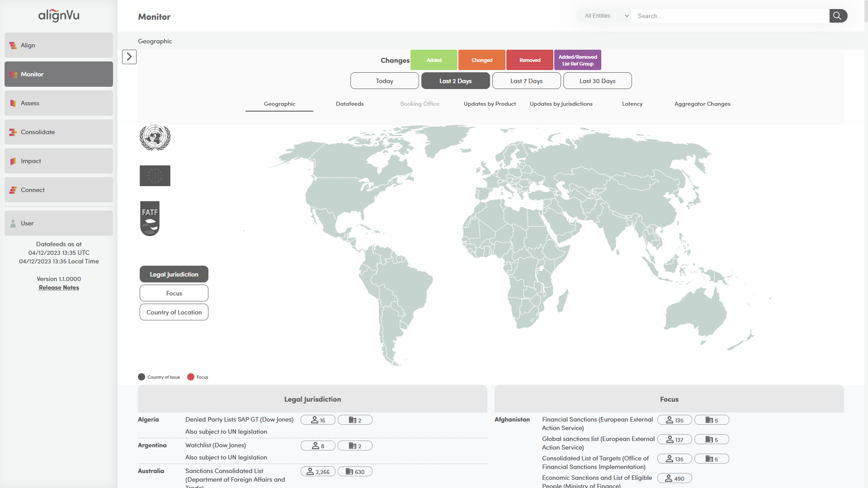868x488 pixels.
Task: Open Algeria individuals count 16
Action: 318,420
